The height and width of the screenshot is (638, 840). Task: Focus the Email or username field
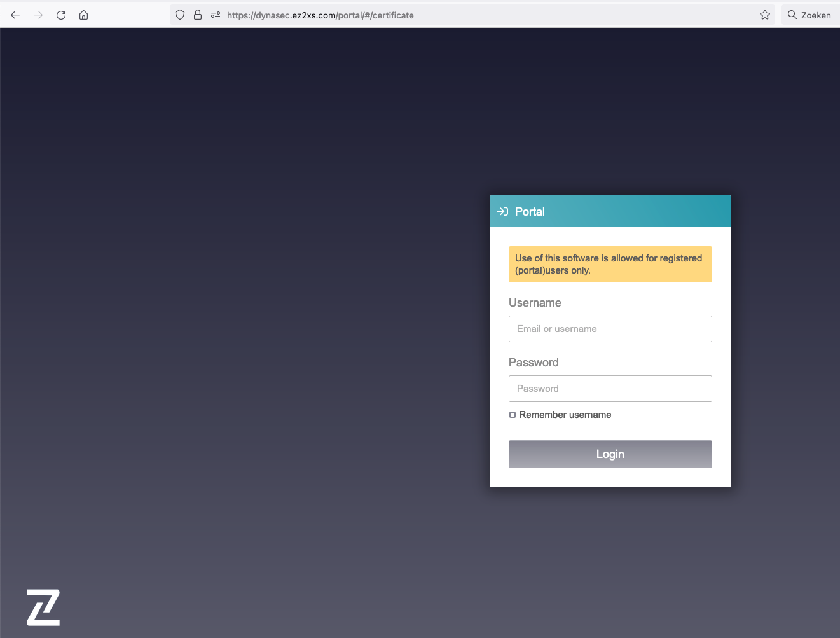[610, 329]
